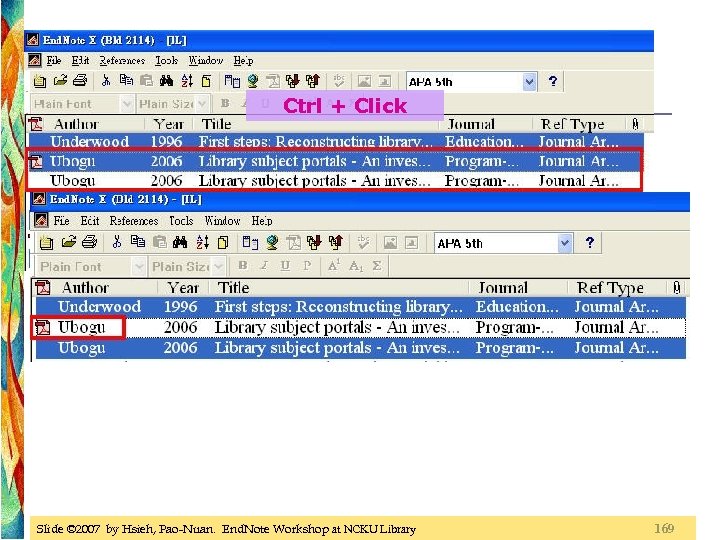Open Edit menu in lower window

[90, 221]
